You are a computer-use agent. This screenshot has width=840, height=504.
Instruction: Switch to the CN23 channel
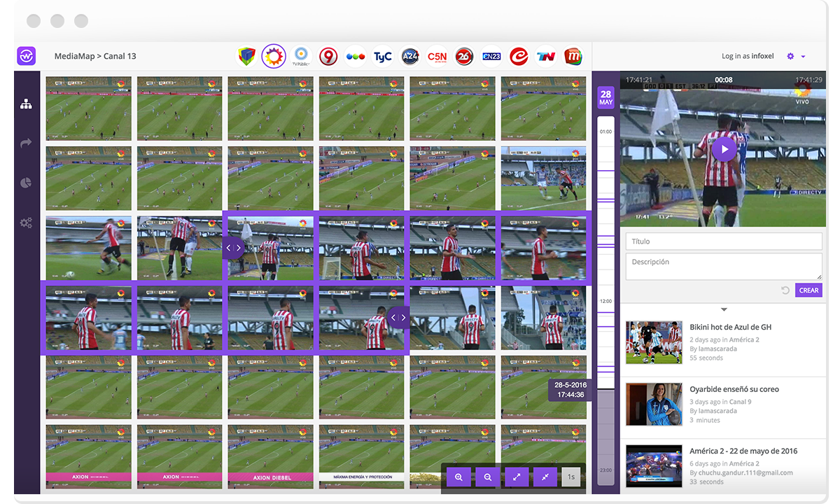491,56
